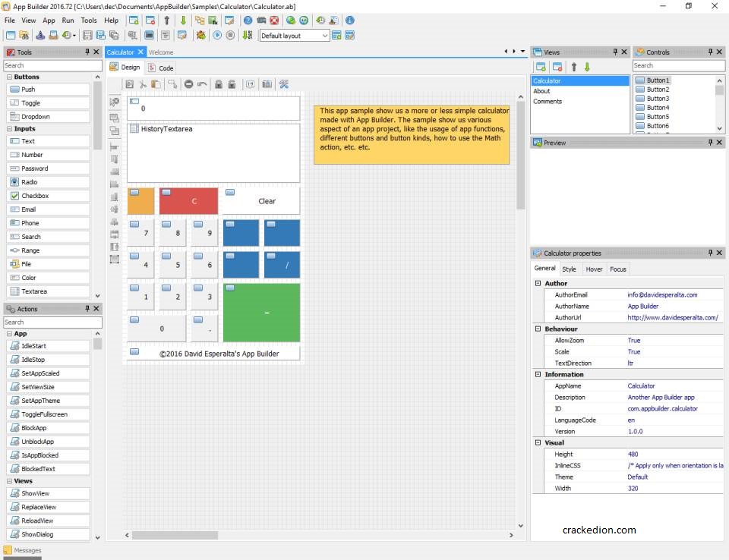
Task: Click the gray stop icon in the toolbar
Action: 230,36
